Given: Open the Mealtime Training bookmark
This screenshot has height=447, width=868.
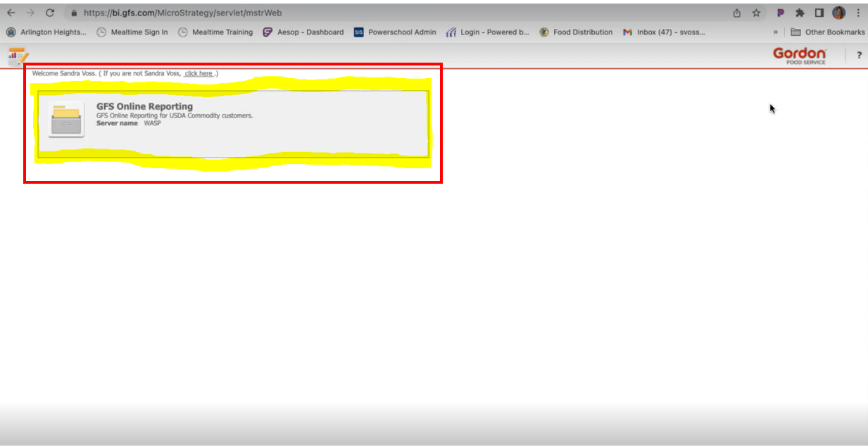Looking at the screenshot, I should [215, 32].
